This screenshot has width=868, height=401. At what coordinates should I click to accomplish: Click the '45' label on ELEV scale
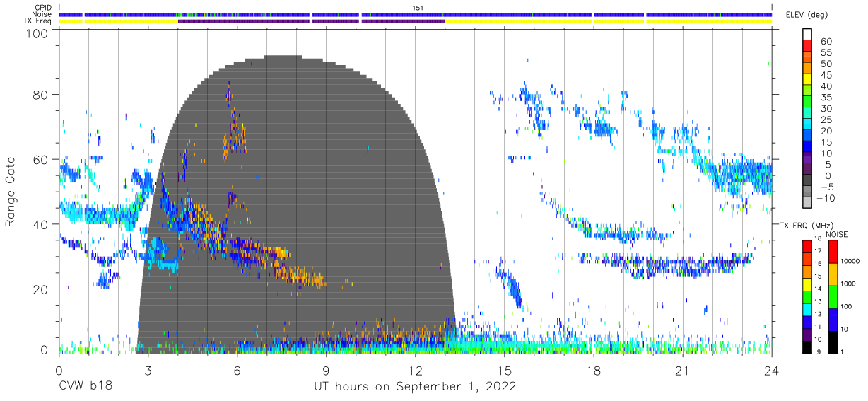(826, 75)
